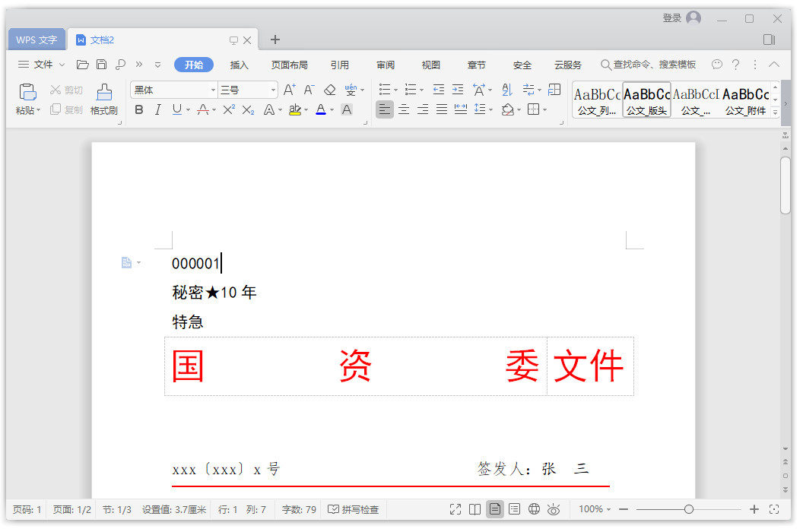
Task: Expand the 100% zoom level dropdown
Action: [x=595, y=509]
